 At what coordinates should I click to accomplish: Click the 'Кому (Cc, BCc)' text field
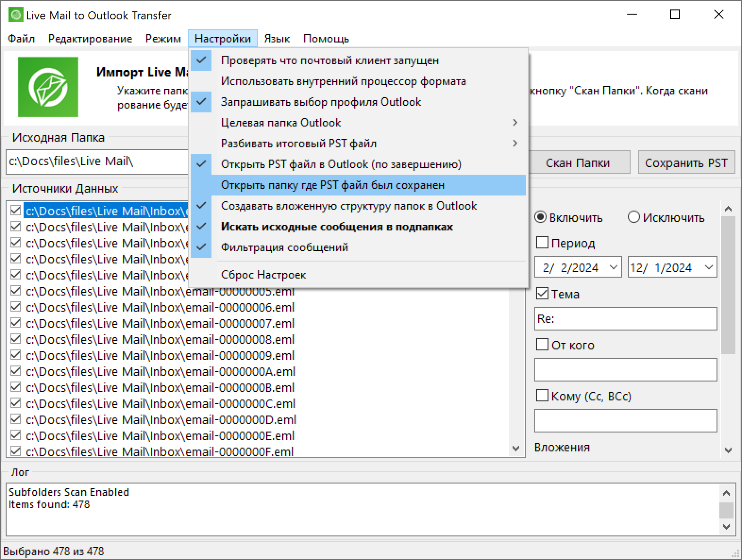[x=625, y=421]
